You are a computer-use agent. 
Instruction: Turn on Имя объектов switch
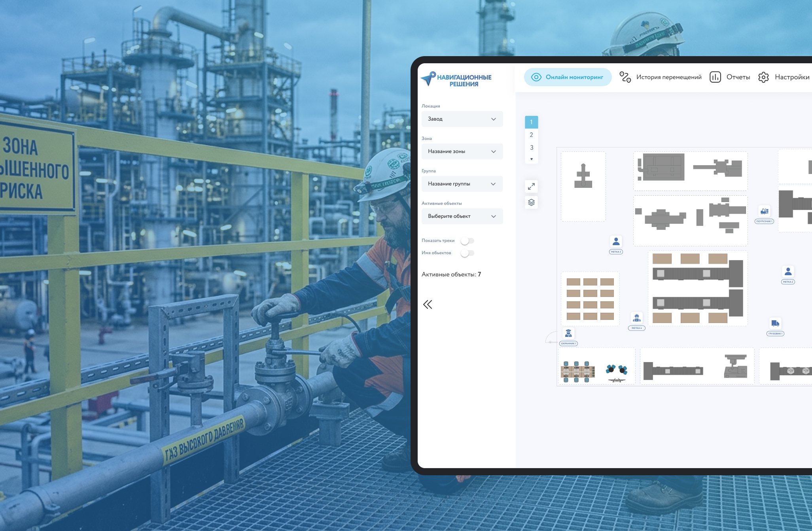467,253
